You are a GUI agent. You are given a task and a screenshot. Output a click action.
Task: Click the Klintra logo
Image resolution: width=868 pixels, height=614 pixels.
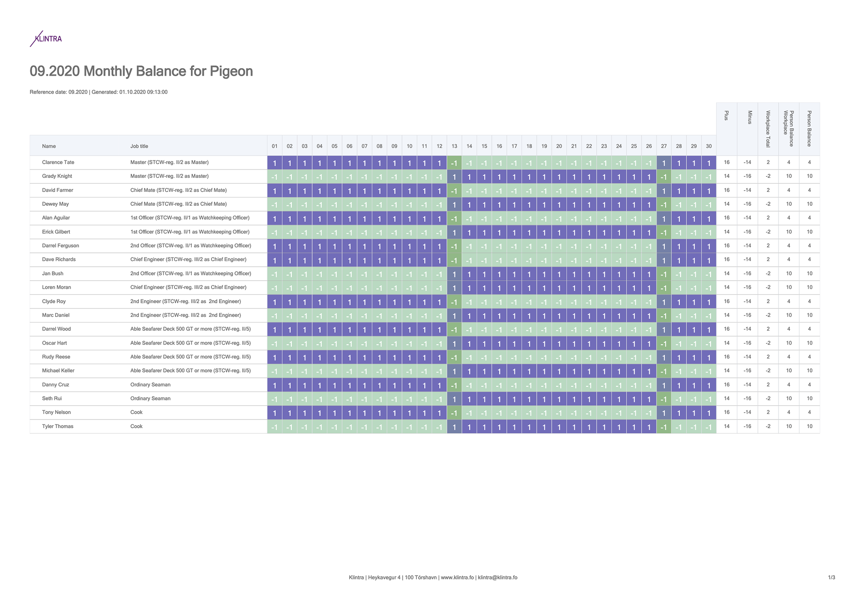pos(46,39)
